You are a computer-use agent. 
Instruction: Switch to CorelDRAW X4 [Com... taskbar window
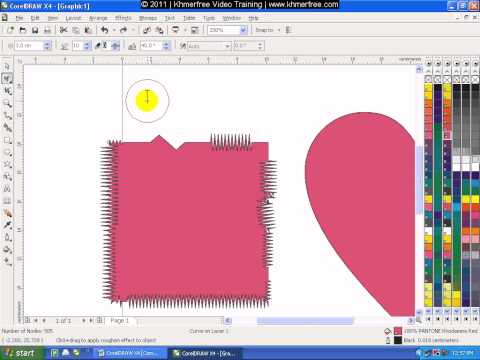point(130,353)
